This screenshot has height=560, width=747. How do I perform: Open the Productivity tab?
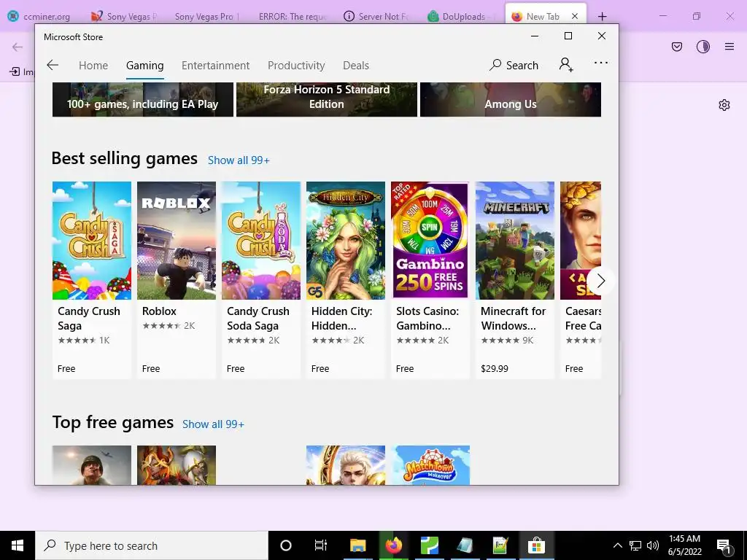(x=296, y=65)
